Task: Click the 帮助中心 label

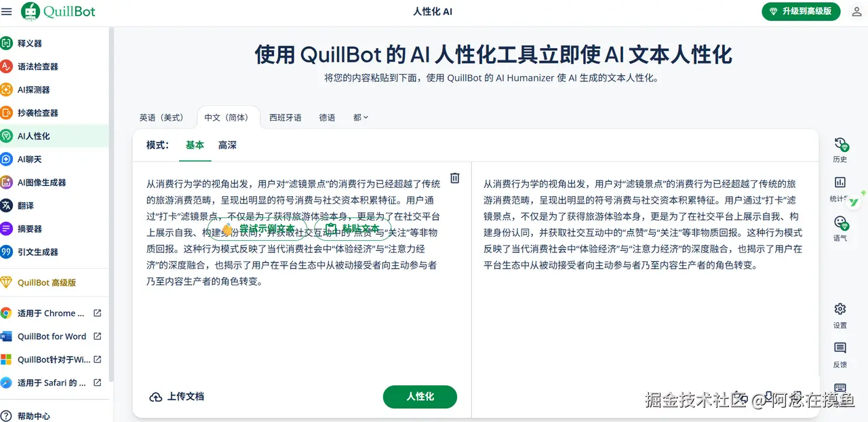Action: coord(34,416)
